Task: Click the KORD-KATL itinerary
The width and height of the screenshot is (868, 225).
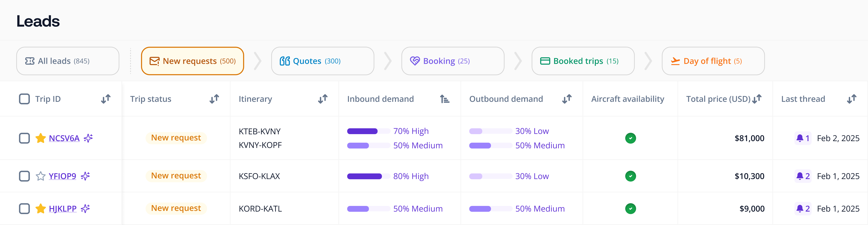Action: coord(260,208)
